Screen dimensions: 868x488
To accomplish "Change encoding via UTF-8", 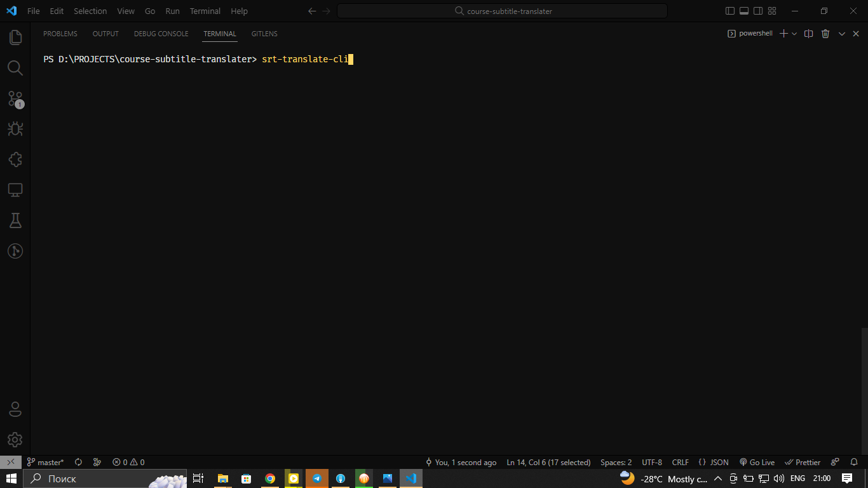I will 652,462.
